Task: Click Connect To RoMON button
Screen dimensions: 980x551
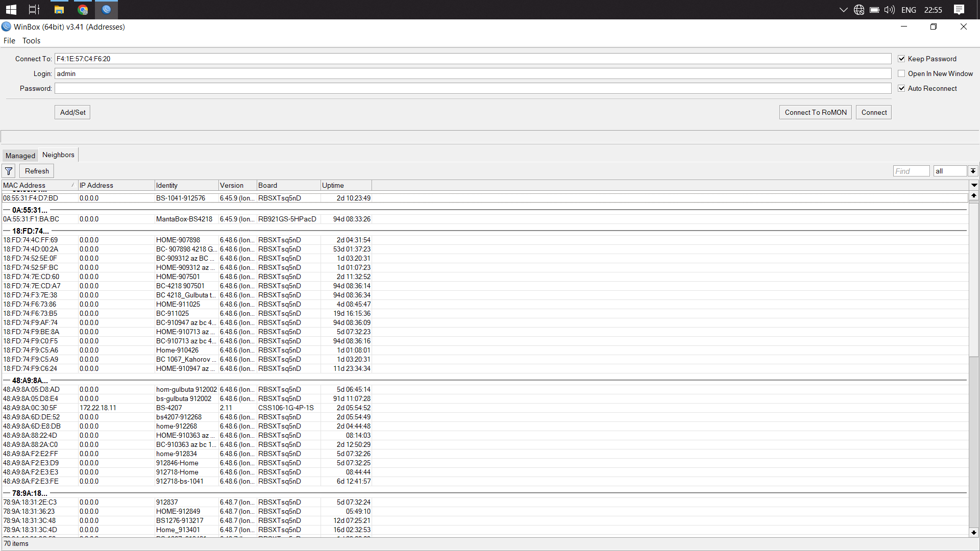Action: click(x=815, y=112)
